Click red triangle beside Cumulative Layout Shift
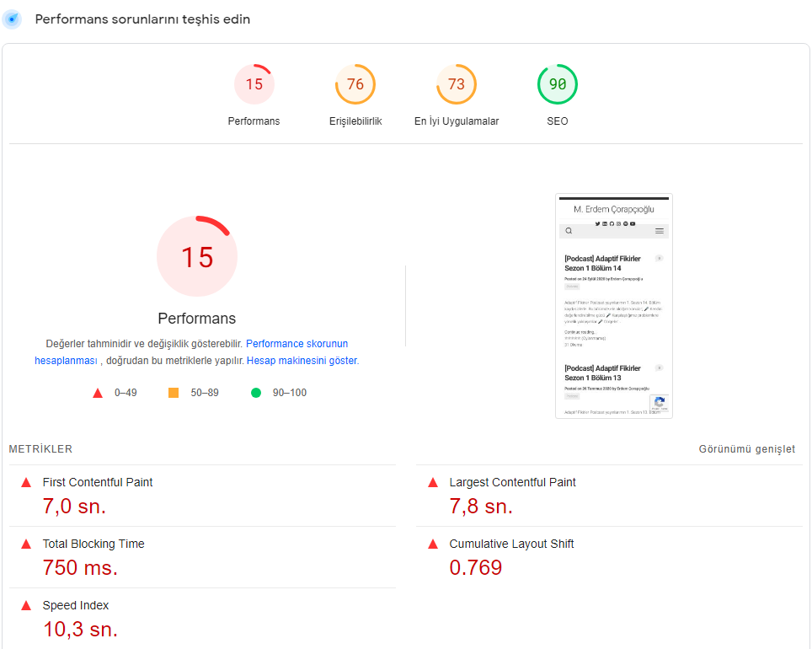The height and width of the screenshot is (649, 812). click(x=433, y=544)
